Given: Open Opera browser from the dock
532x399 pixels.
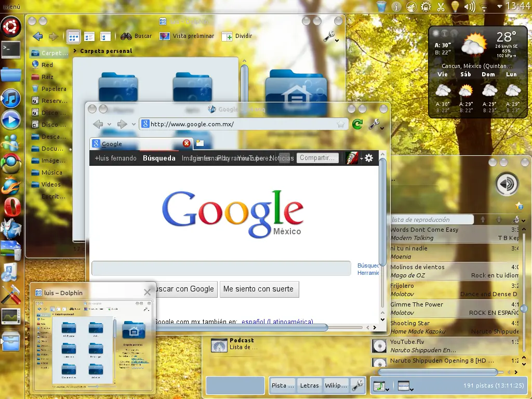Looking at the screenshot, I should coord(12,207).
